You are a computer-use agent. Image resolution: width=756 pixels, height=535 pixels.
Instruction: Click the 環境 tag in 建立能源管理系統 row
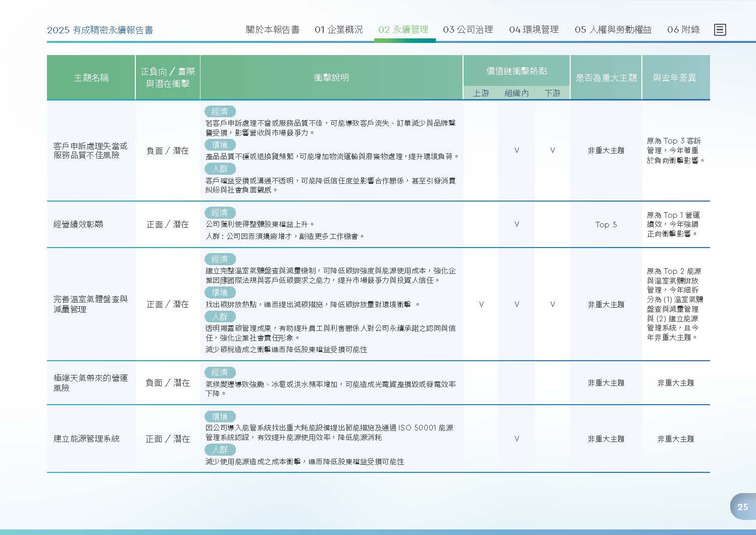point(220,417)
